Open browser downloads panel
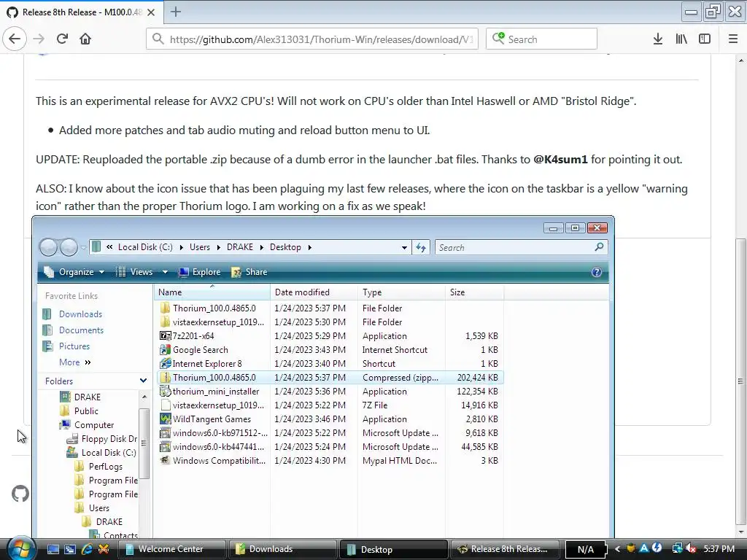 coord(658,39)
